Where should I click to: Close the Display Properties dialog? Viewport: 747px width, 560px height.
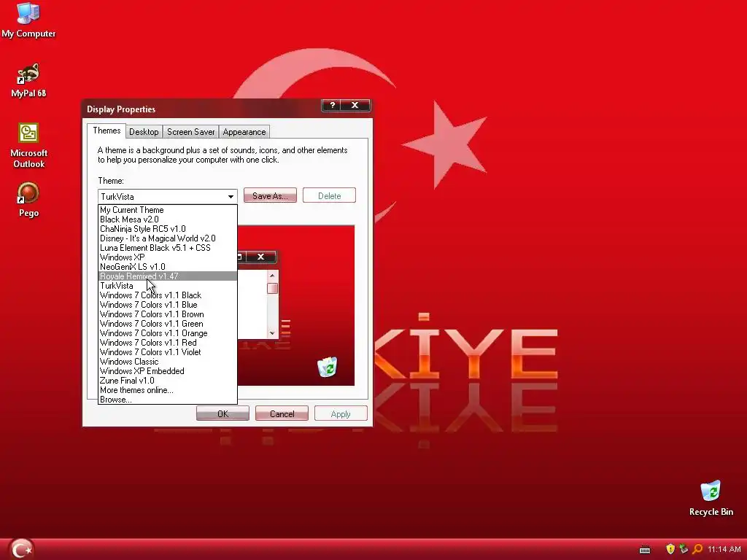pos(355,105)
